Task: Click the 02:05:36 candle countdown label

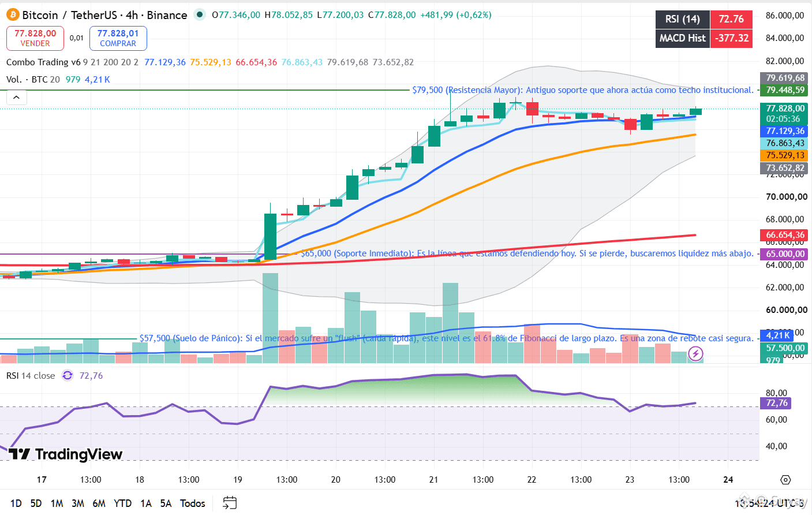Action: pyautogui.click(x=783, y=119)
